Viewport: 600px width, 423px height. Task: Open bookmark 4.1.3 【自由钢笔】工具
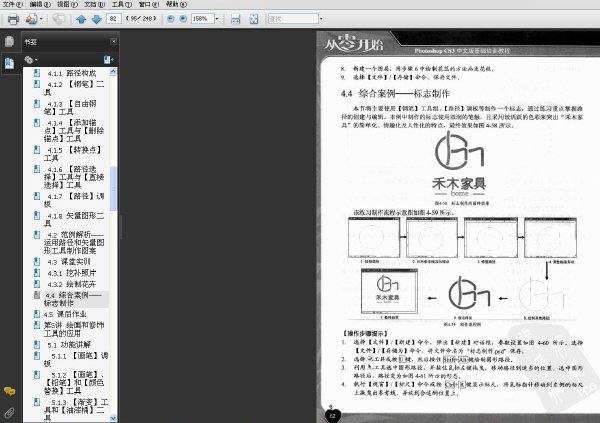click(x=70, y=108)
